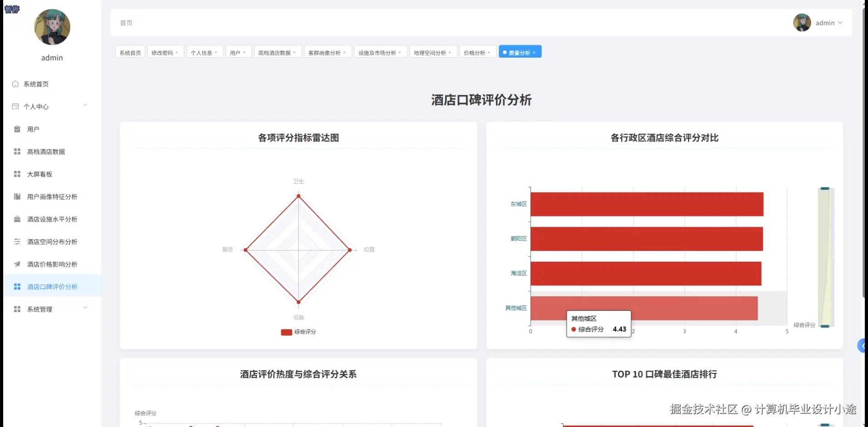Click the admin avatar in the top right
This screenshot has height=427, width=868.
(802, 22)
